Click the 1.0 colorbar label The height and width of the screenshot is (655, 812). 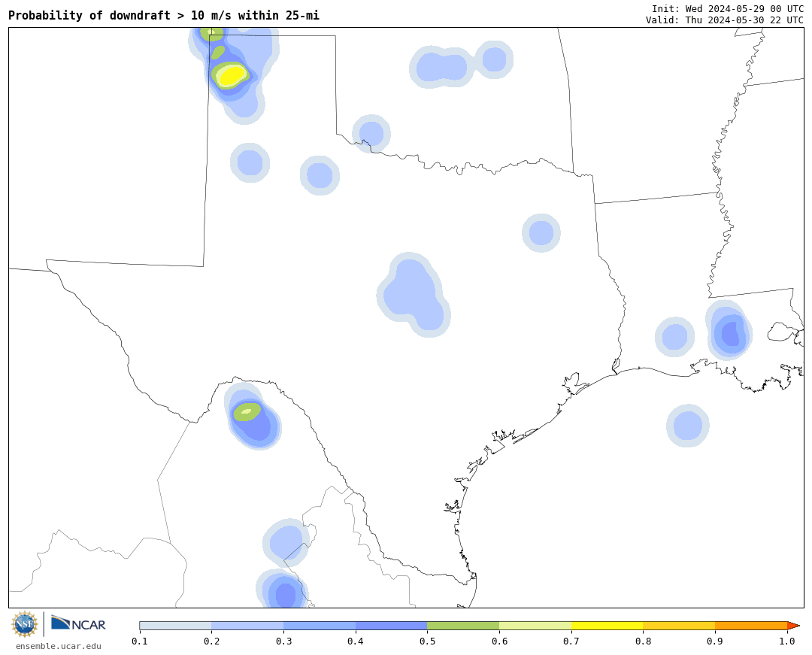(787, 641)
